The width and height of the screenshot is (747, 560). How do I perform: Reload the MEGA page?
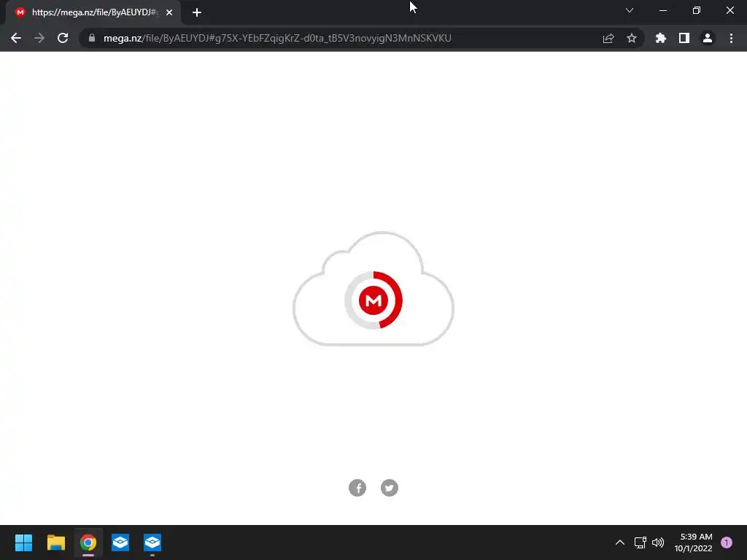tap(63, 38)
